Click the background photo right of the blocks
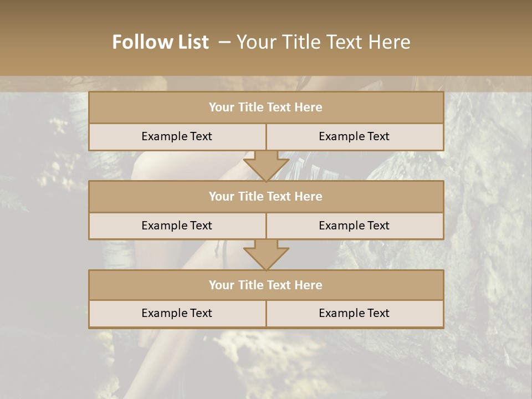532x399 pixels. click(x=488, y=222)
